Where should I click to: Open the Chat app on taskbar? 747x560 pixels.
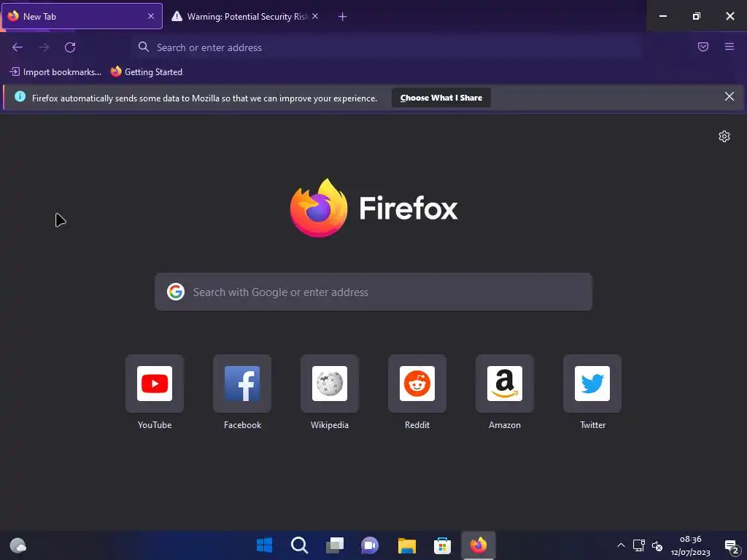coord(370,545)
